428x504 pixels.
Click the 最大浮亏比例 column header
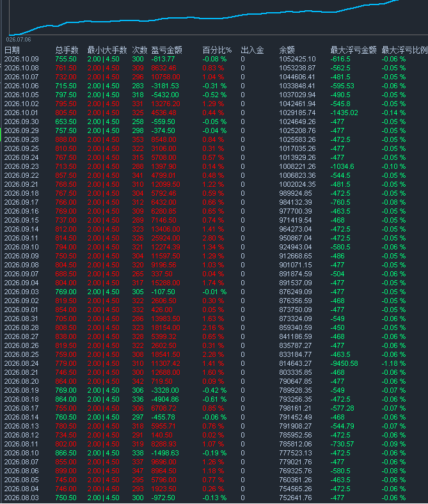(x=404, y=50)
